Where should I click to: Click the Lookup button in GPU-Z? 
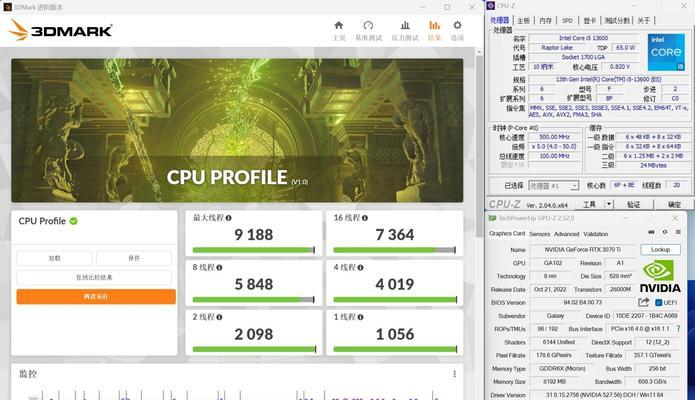pos(660,250)
